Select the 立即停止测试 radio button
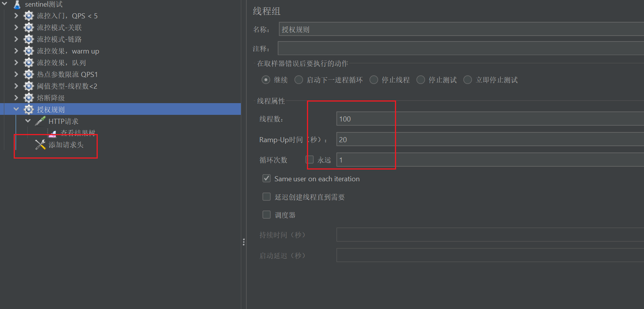The height and width of the screenshot is (309, 644). (x=468, y=80)
